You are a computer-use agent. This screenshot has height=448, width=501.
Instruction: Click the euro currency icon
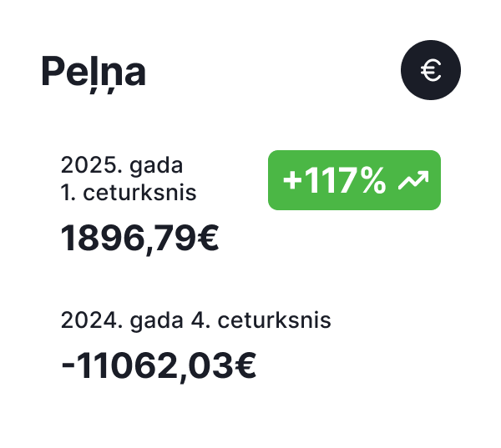pyautogui.click(x=431, y=70)
